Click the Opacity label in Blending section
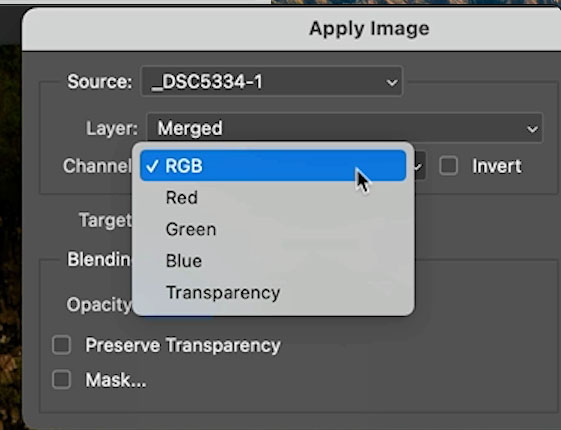The image size is (561, 430). click(x=99, y=305)
